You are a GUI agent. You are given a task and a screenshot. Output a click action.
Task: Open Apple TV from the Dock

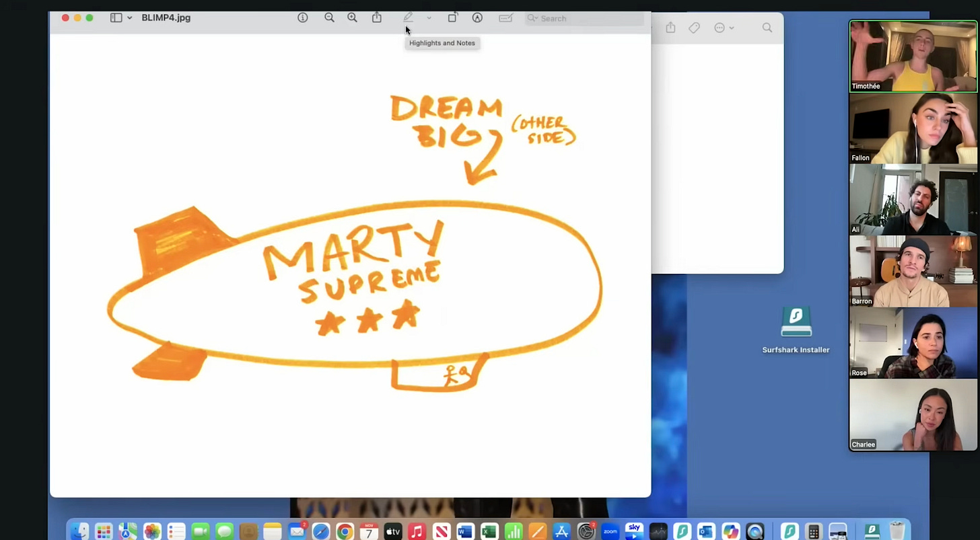coord(393,531)
